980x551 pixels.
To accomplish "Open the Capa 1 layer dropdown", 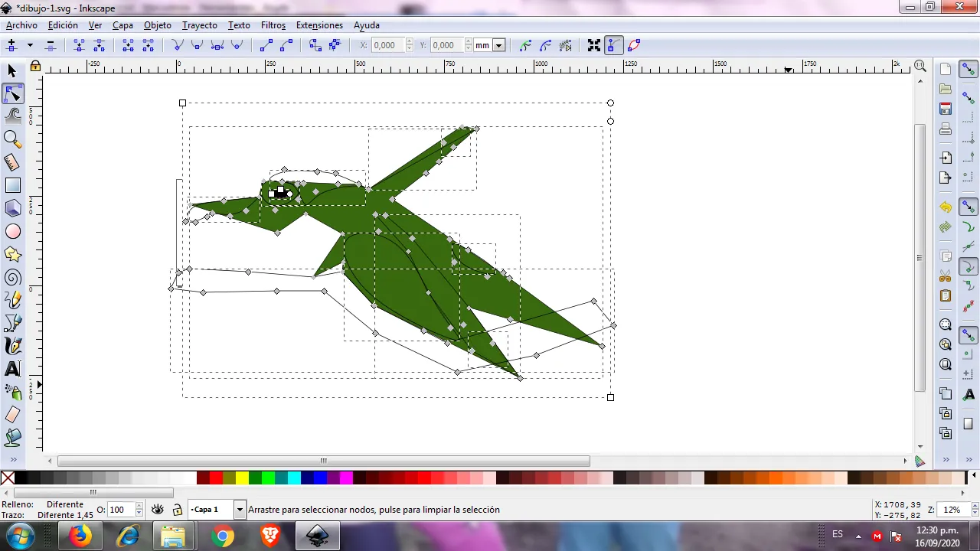I will click(240, 510).
